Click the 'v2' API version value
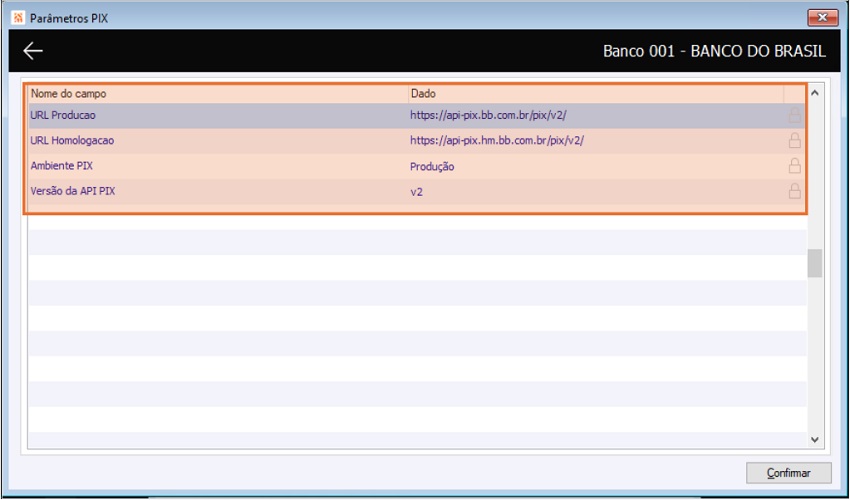 416,192
